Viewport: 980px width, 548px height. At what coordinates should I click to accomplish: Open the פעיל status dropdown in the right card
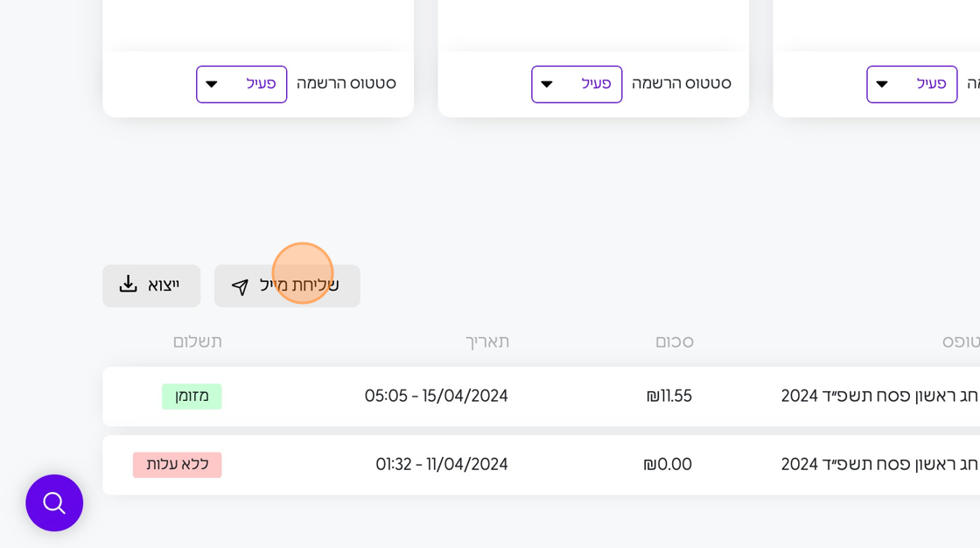coord(912,84)
